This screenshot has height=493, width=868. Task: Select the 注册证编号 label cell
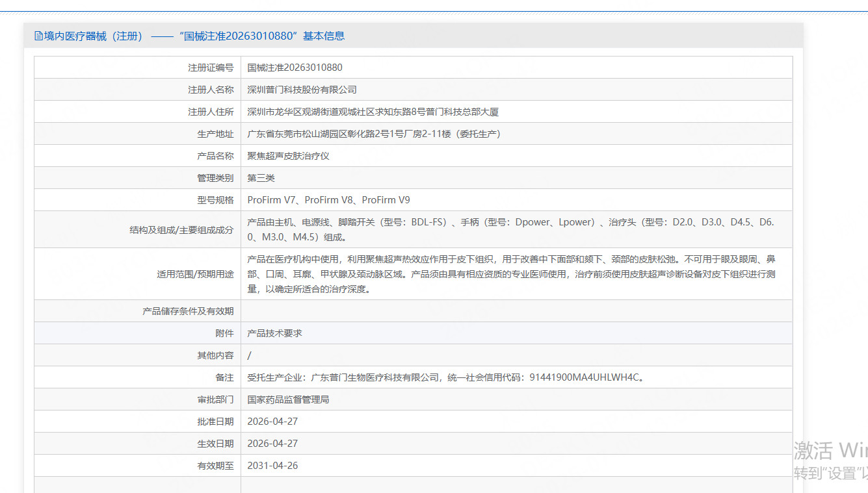(x=137, y=68)
